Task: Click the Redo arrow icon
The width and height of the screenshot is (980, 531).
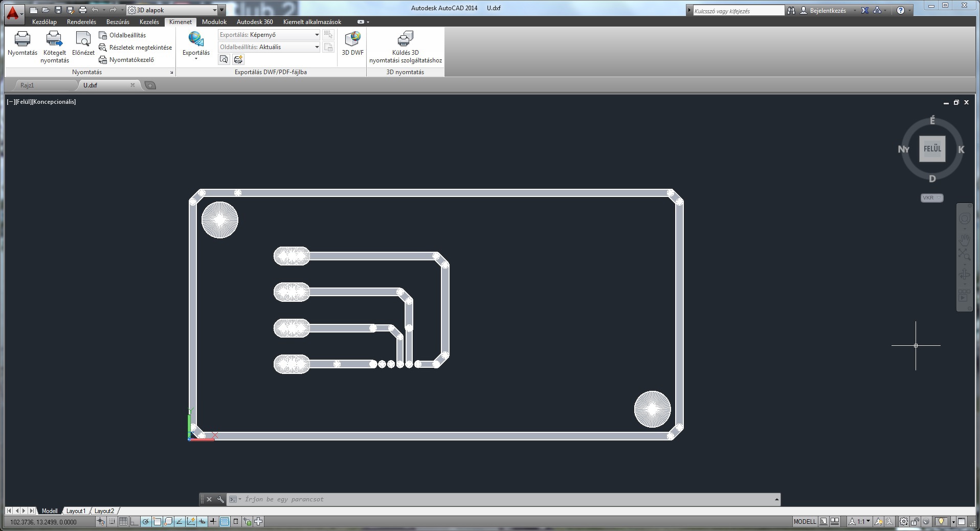Action: click(113, 10)
